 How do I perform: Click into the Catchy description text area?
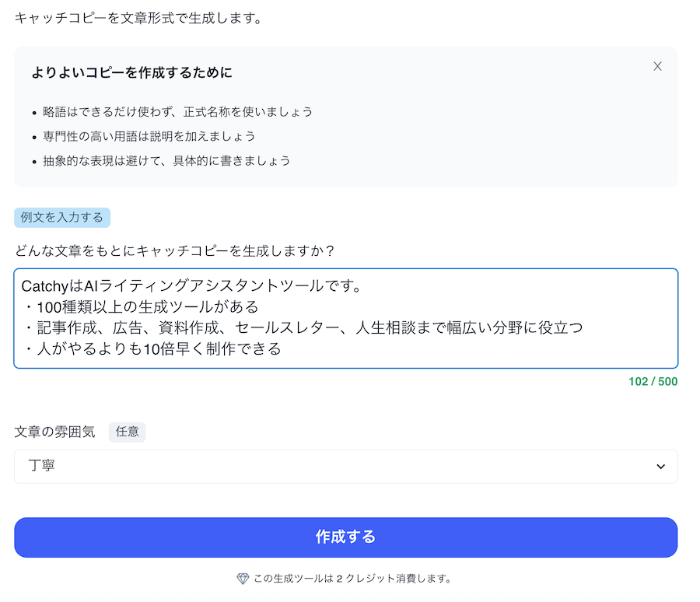[346, 318]
